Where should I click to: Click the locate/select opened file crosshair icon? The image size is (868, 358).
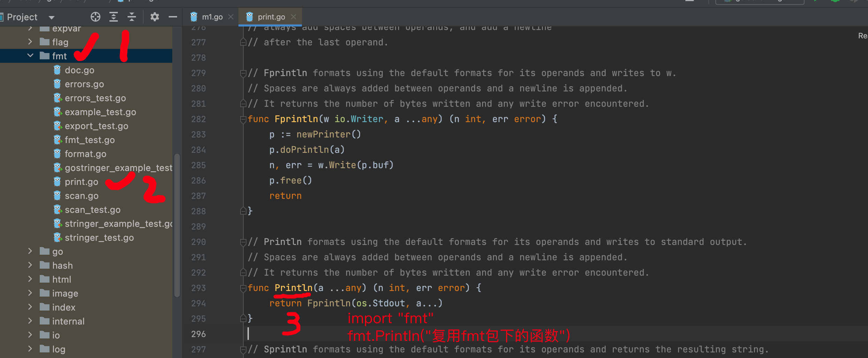pos(95,17)
